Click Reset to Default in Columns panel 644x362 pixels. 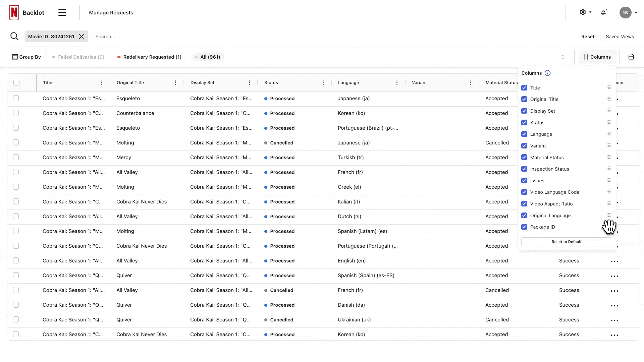click(566, 241)
